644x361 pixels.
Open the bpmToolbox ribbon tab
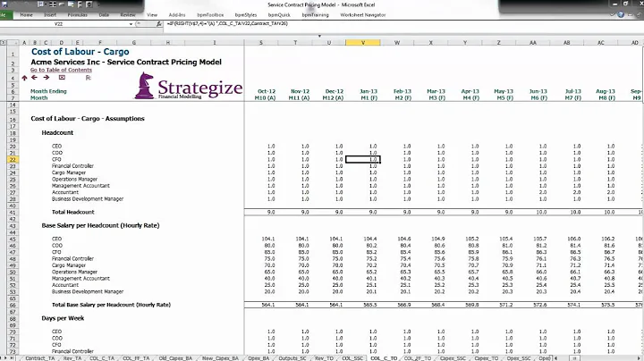210,15
